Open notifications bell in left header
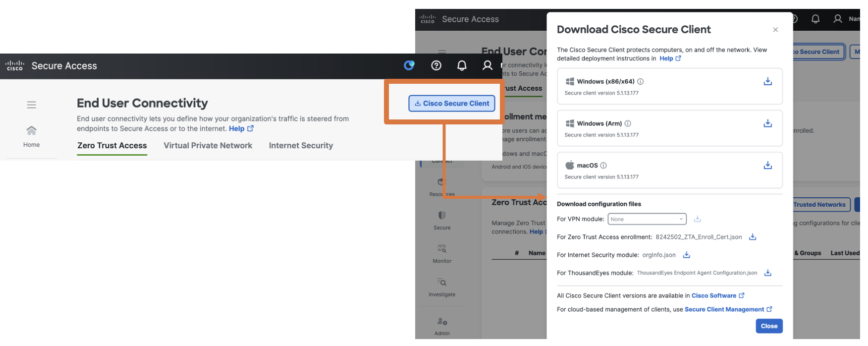The image size is (868, 346). 462,65
